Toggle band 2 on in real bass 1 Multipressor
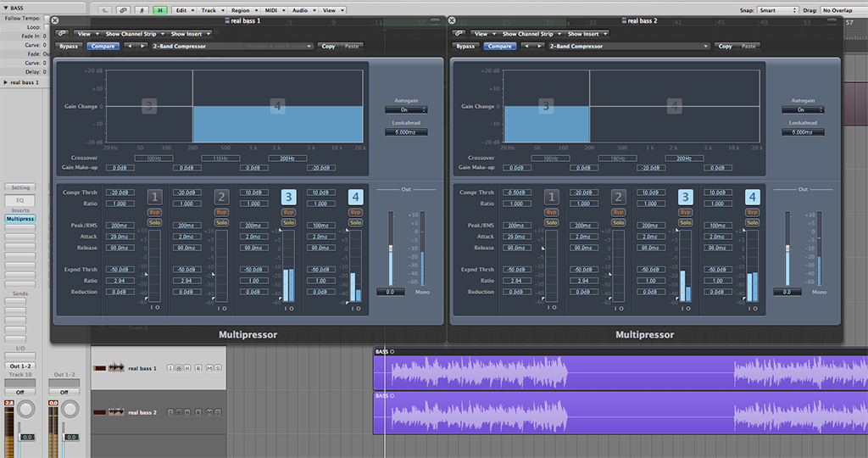This screenshot has width=868, height=458. (221, 197)
